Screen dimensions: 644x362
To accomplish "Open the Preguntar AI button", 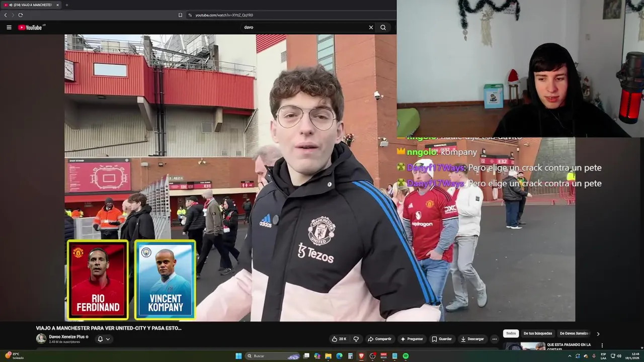I will tap(412, 339).
